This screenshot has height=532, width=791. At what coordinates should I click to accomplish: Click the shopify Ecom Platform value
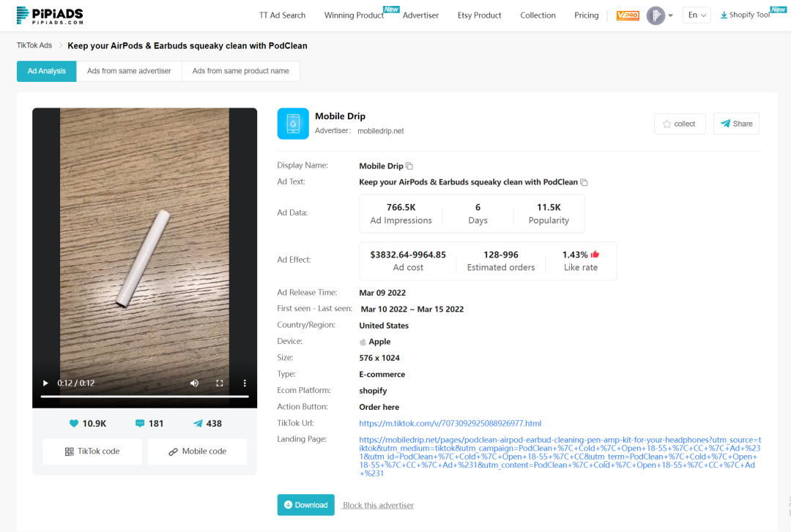(373, 391)
